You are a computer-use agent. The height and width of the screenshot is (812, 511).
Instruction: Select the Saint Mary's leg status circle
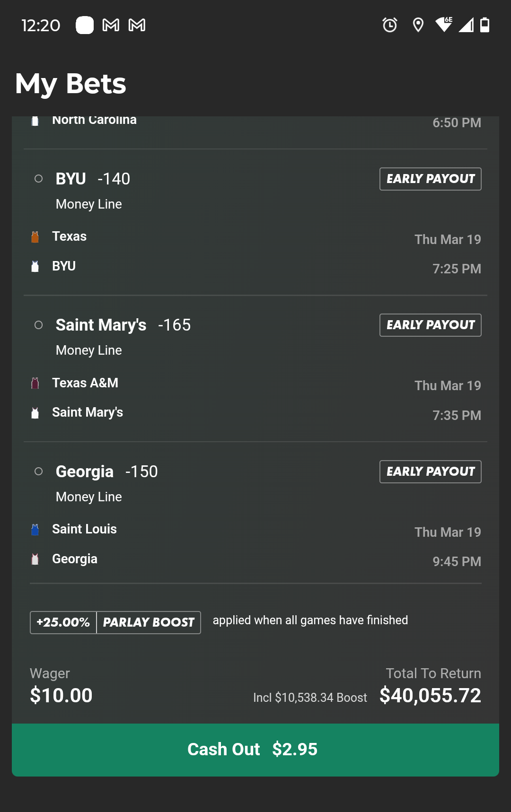tap(39, 325)
